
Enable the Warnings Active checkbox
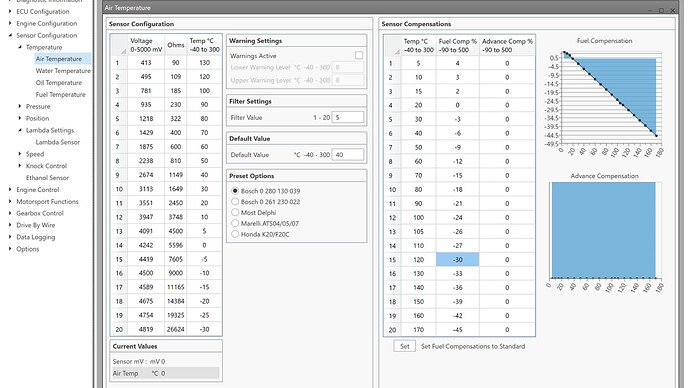[x=359, y=55]
